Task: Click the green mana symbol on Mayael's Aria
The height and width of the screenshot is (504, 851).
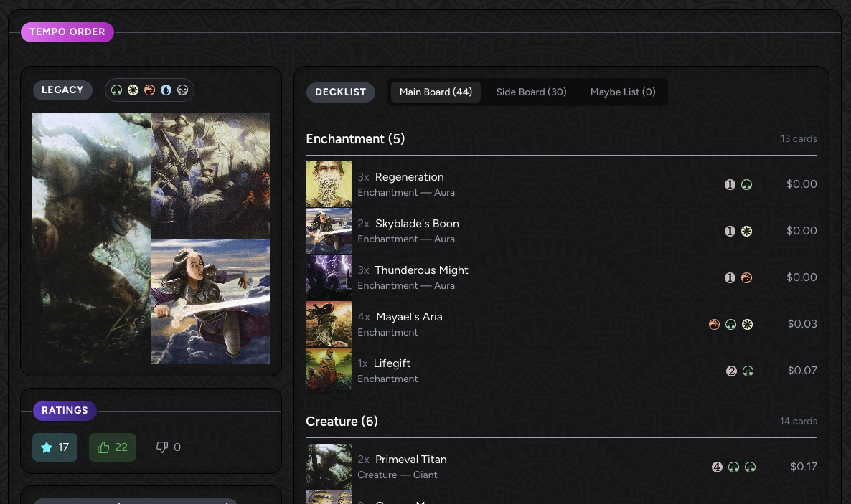Action: click(x=731, y=325)
